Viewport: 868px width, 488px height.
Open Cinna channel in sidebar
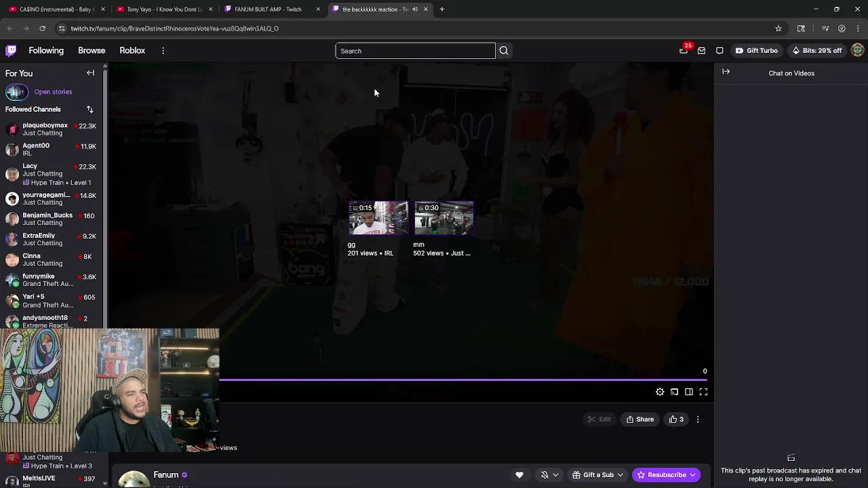point(51,260)
